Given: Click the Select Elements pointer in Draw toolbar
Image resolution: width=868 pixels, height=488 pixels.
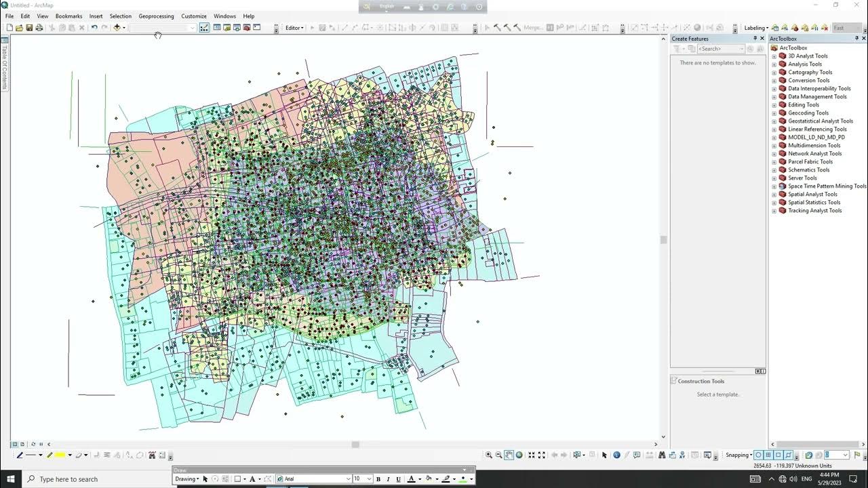Looking at the screenshot, I should click(205, 479).
